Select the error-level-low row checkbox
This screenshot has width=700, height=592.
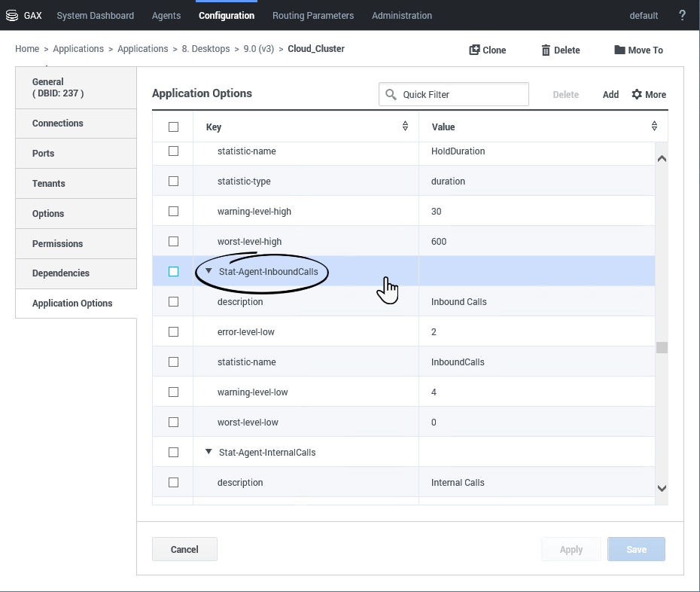click(173, 331)
